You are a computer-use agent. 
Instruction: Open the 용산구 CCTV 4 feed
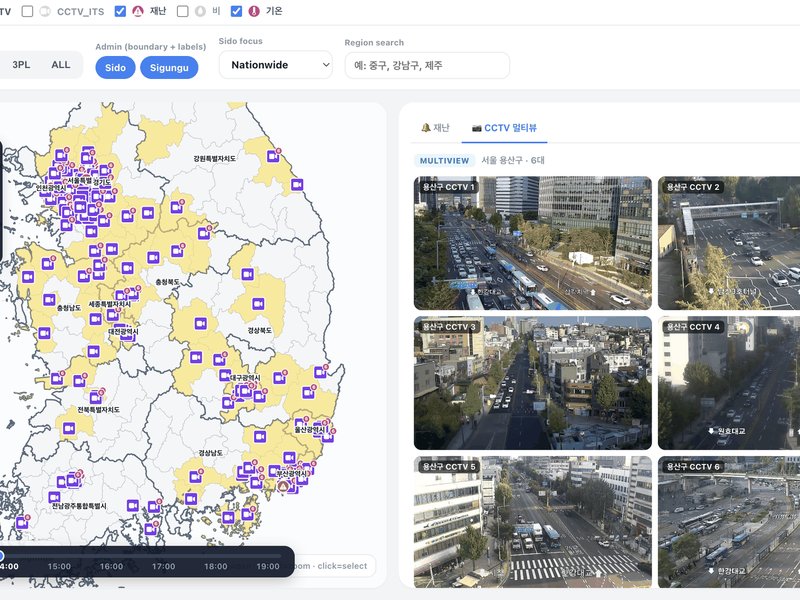729,383
